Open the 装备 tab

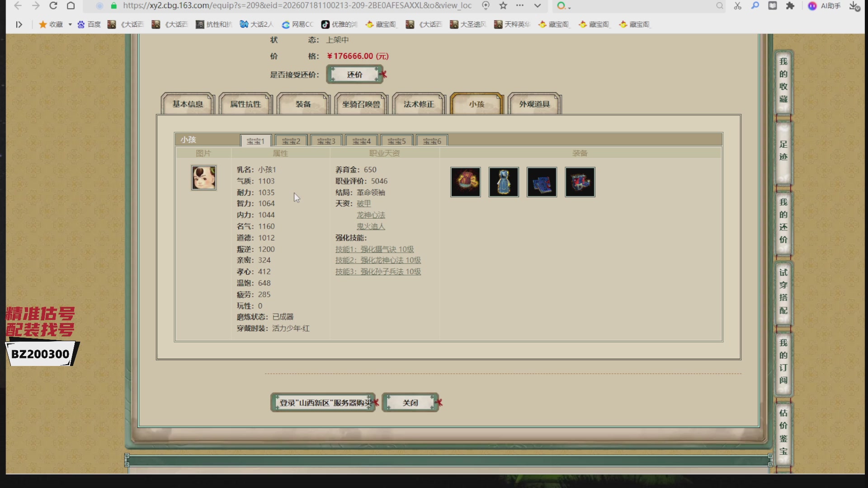[x=303, y=104]
